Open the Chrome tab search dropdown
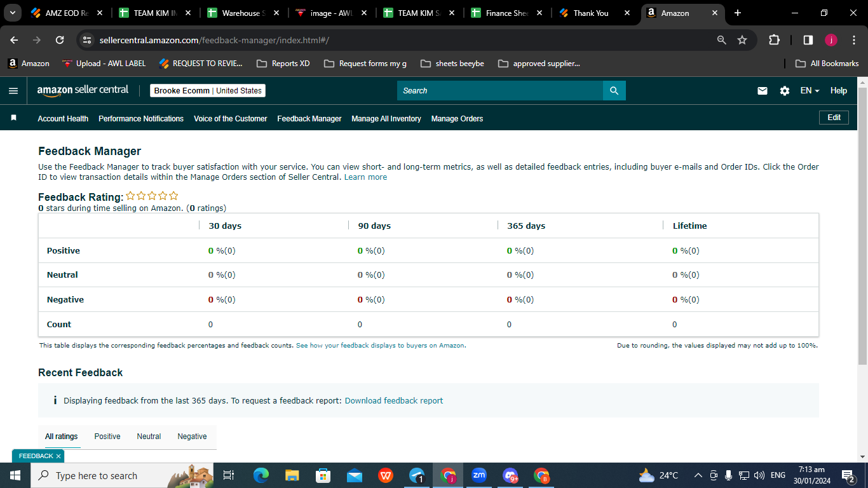868x488 pixels. pyautogui.click(x=12, y=13)
